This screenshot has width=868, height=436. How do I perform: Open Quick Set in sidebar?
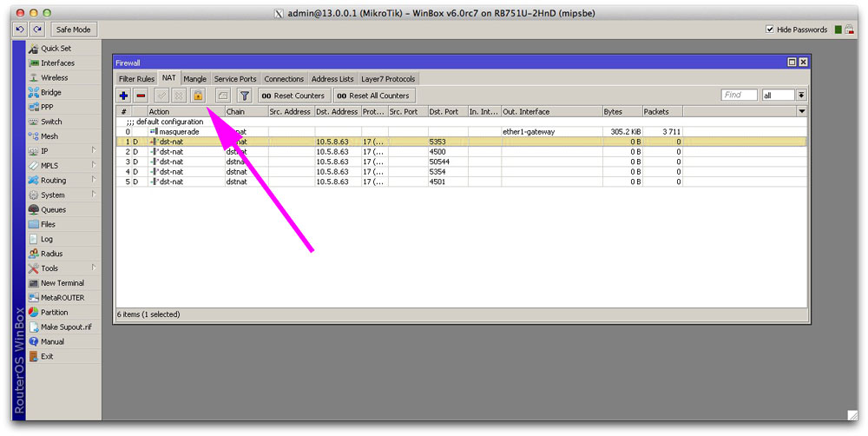coord(63,48)
